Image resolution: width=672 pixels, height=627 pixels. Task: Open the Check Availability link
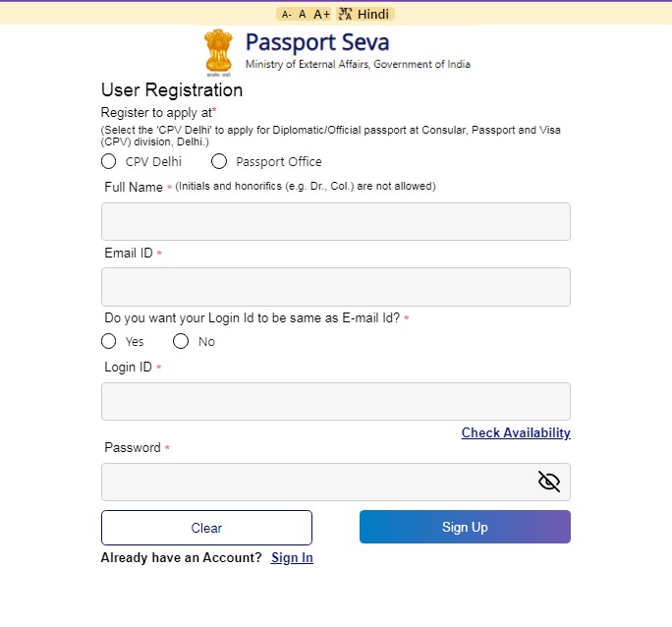click(516, 433)
